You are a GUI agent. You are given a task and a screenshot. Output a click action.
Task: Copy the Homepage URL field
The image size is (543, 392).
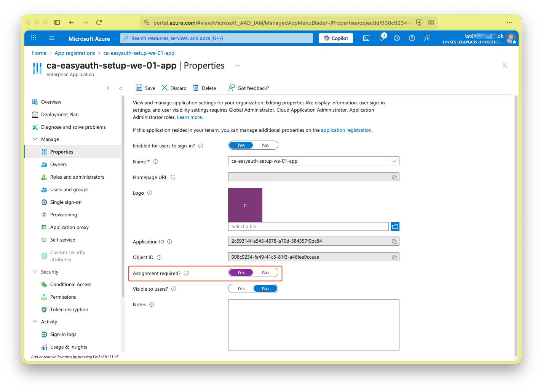394,177
